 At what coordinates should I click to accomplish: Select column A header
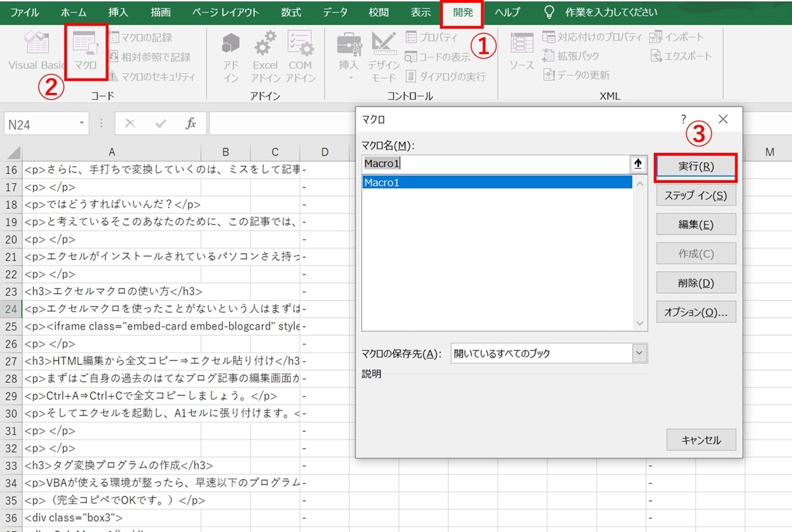112,152
